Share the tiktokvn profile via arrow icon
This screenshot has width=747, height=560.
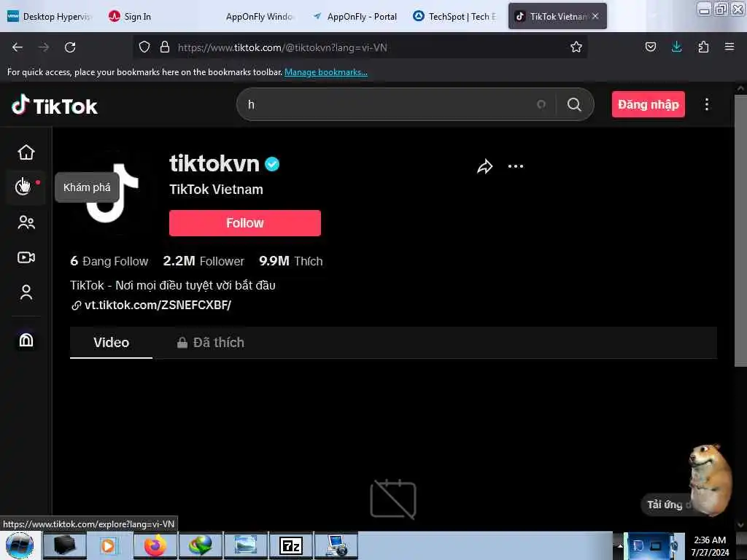click(484, 167)
